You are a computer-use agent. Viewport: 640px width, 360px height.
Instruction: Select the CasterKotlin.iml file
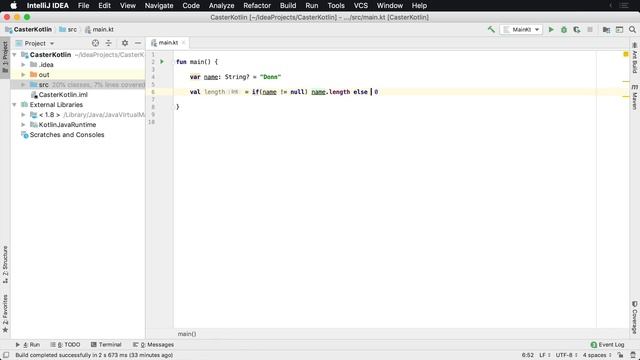tap(63, 95)
